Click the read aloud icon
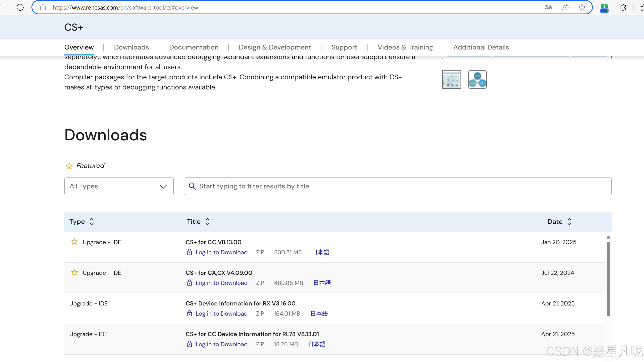 click(x=565, y=7)
